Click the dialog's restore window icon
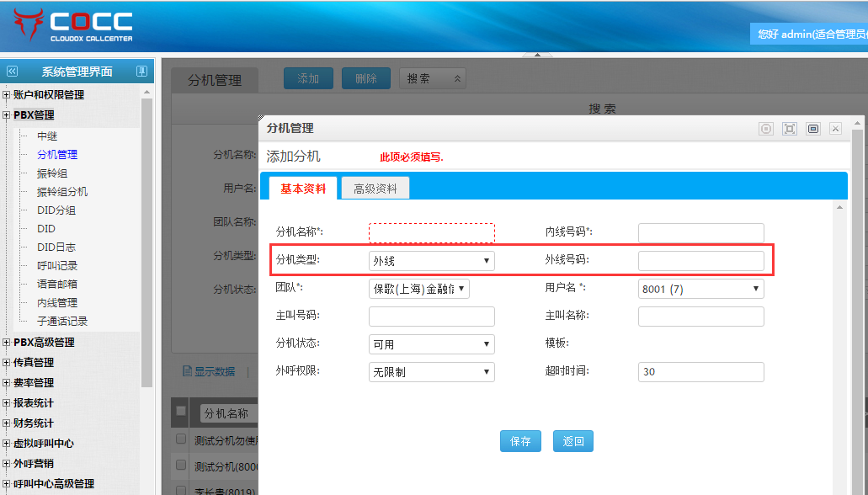 tap(812, 129)
